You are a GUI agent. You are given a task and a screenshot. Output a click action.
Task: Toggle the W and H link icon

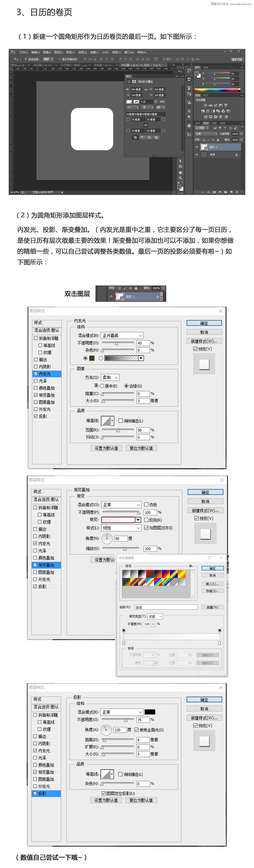[x=146, y=89]
